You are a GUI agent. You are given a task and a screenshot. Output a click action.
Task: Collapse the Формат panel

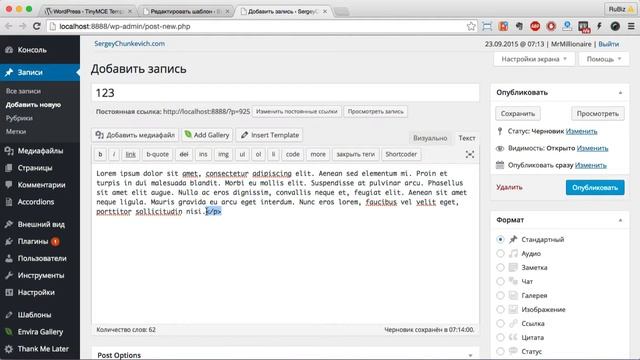click(620, 220)
